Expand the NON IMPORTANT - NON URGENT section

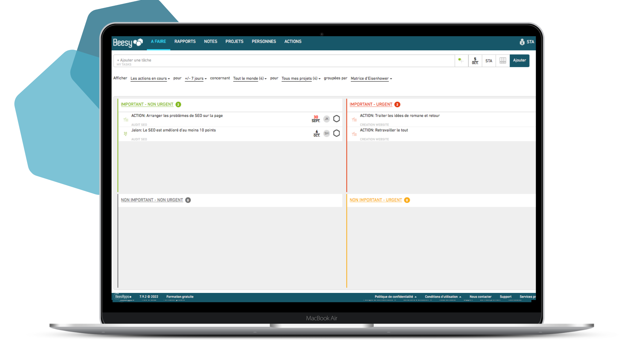coord(152,200)
